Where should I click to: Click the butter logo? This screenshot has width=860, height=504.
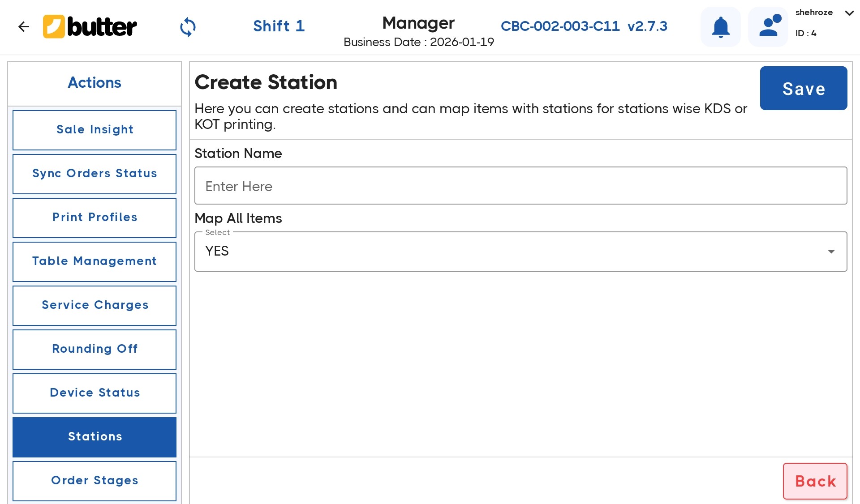[90, 26]
